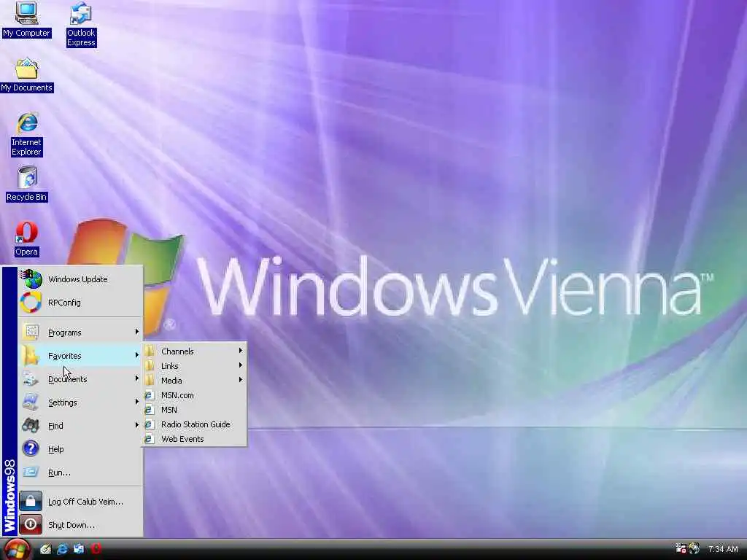Expand the Documents submenu arrow

pyautogui.click(x=136, y=378)
